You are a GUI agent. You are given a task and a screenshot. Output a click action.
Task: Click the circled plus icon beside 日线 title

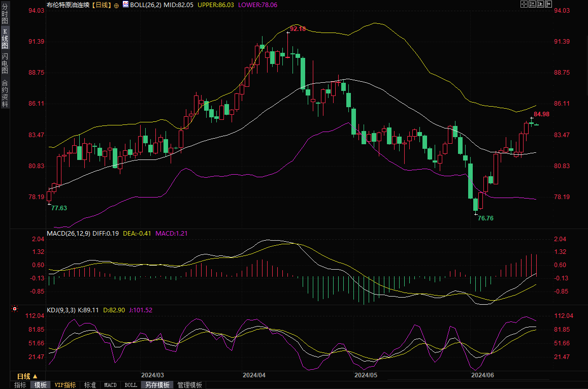(x=116, y=5)
